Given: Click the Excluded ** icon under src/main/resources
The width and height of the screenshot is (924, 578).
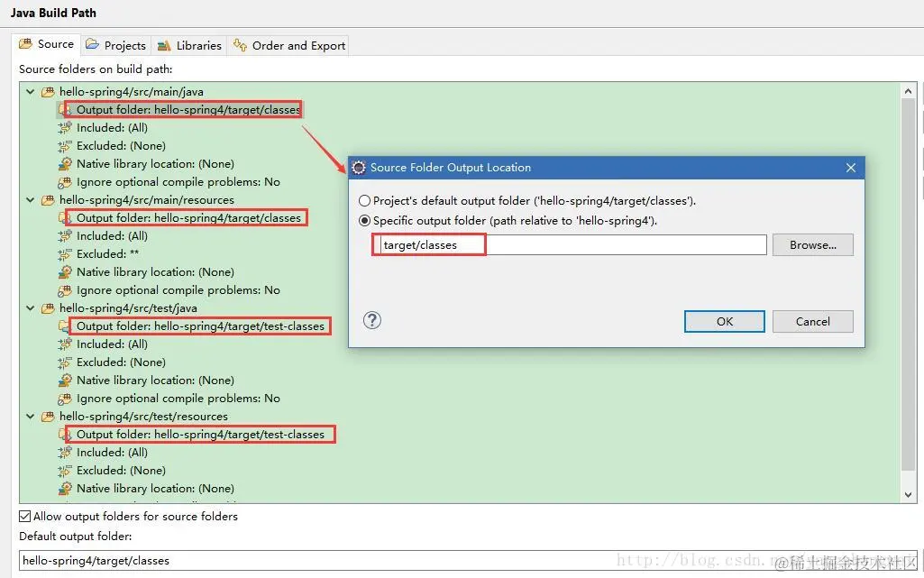Looking at the screenshot, I should click(x=65, y=254).
